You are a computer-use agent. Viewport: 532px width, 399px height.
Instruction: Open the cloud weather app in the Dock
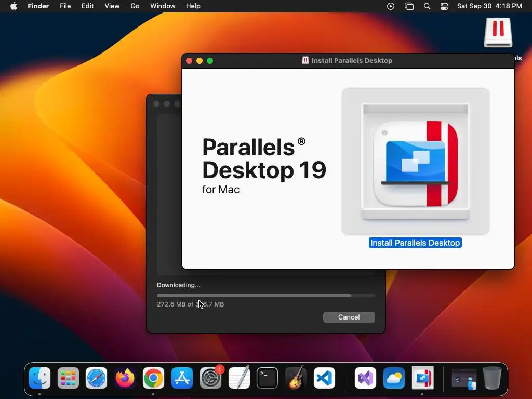[394, 378]
